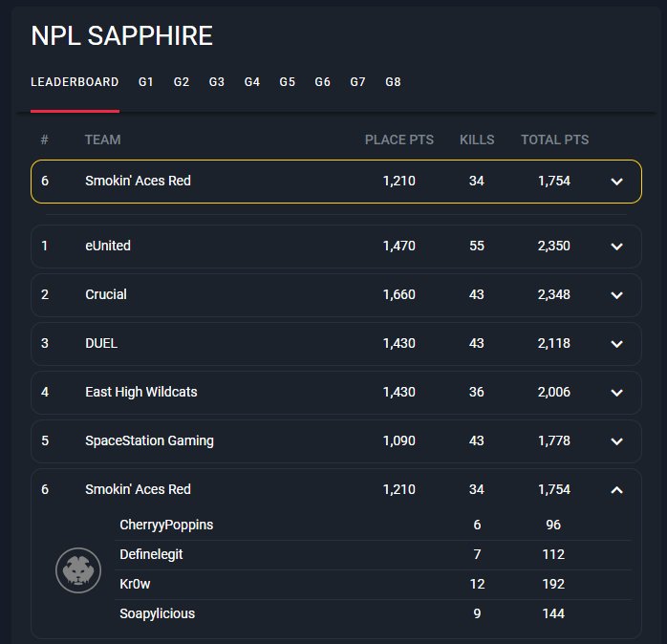Viewport: 667px width, 644px height.
Task: Click the # rank column header
Action: point(44,140)
